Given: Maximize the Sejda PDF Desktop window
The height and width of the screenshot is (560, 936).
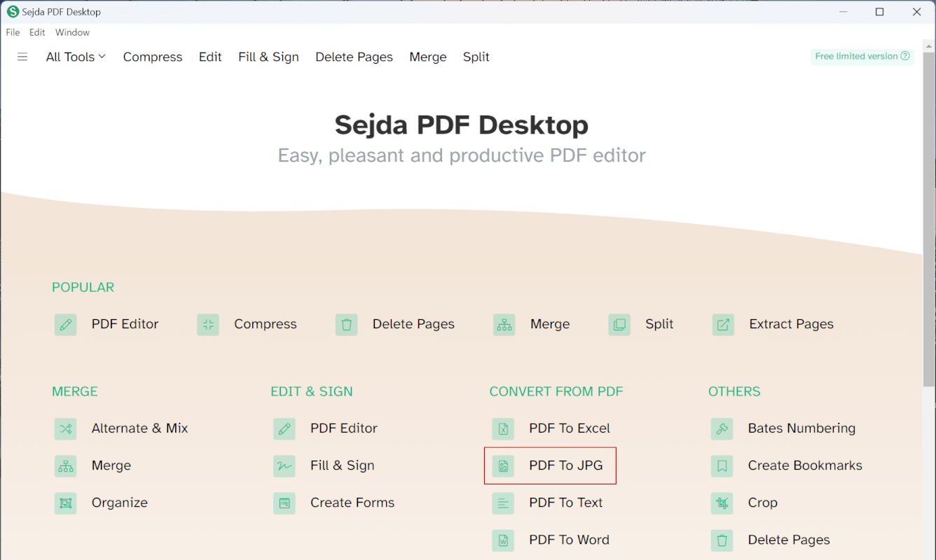Looking at the screenshot, I should (x=880, y=12).
